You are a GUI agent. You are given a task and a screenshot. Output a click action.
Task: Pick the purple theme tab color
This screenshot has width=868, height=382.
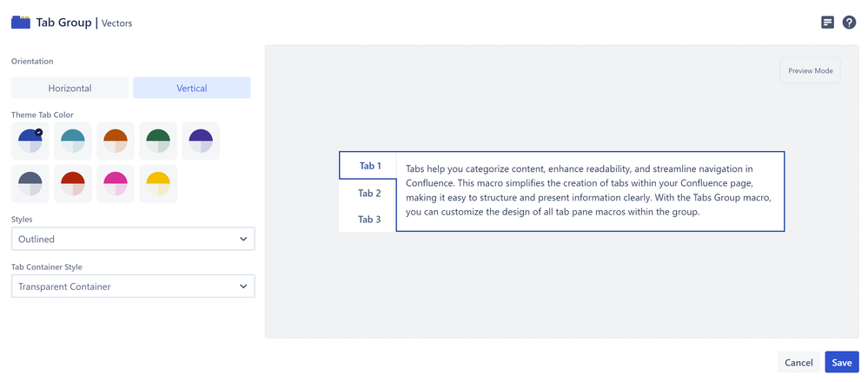tap(201, 141)
